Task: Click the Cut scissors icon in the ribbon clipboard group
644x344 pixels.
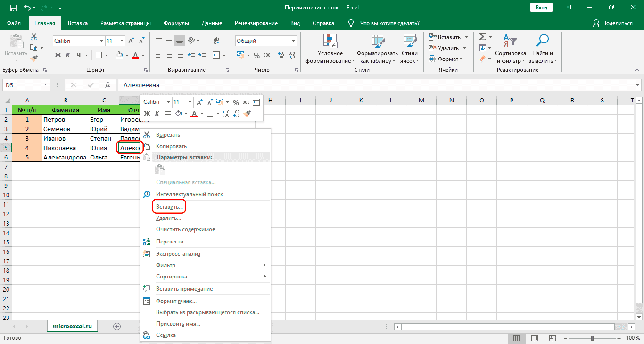Action: tap(34, 37)
